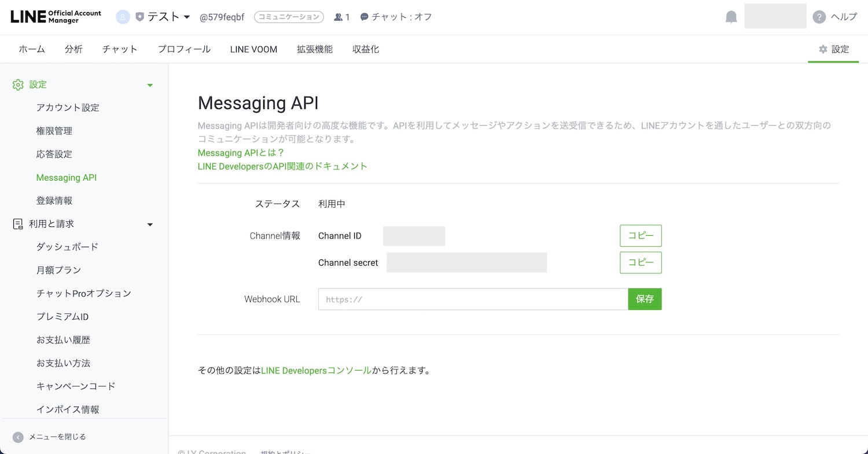Open お支払い方法 in the sidebar
This screenshot has width=868, height=454.
click(63, 363)
